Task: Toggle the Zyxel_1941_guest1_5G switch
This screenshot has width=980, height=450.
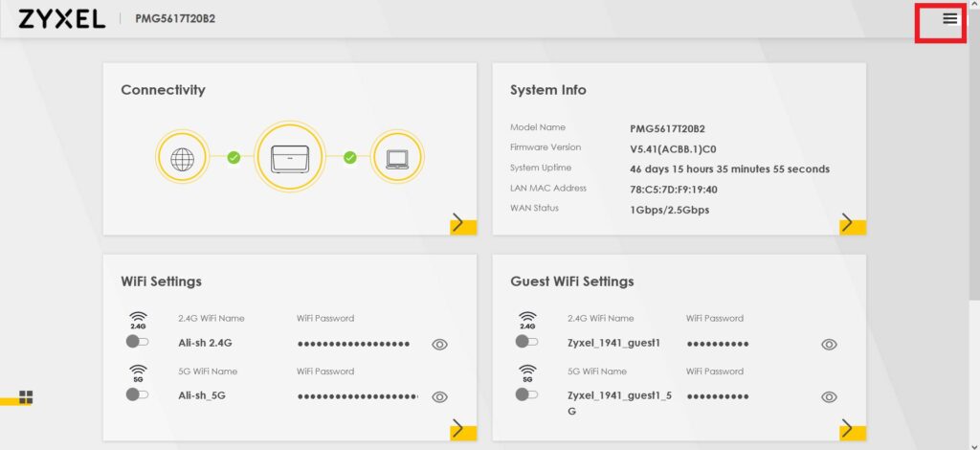Action: coord(526,394)
